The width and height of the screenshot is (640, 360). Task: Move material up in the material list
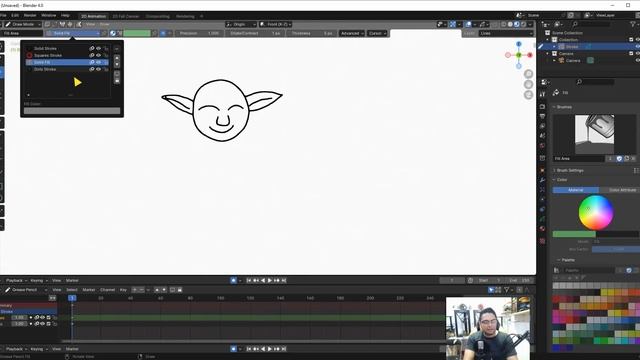coord(117,58)
